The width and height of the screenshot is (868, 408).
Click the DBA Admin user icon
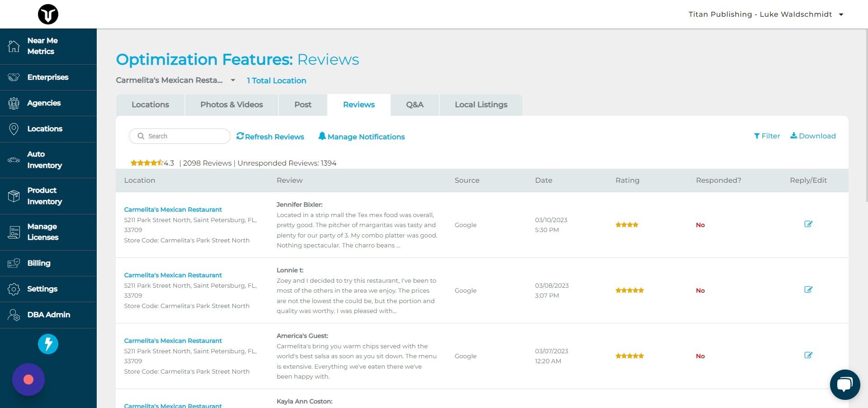[14, 315]
